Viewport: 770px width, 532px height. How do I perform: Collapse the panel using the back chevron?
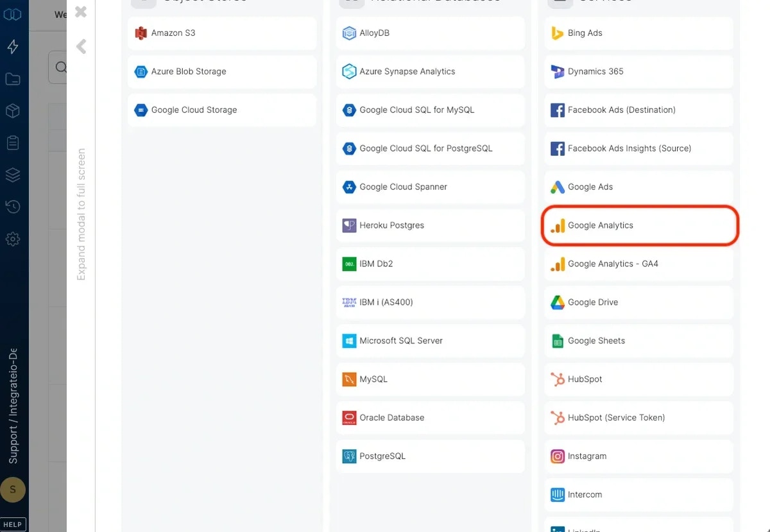point(80,46)
